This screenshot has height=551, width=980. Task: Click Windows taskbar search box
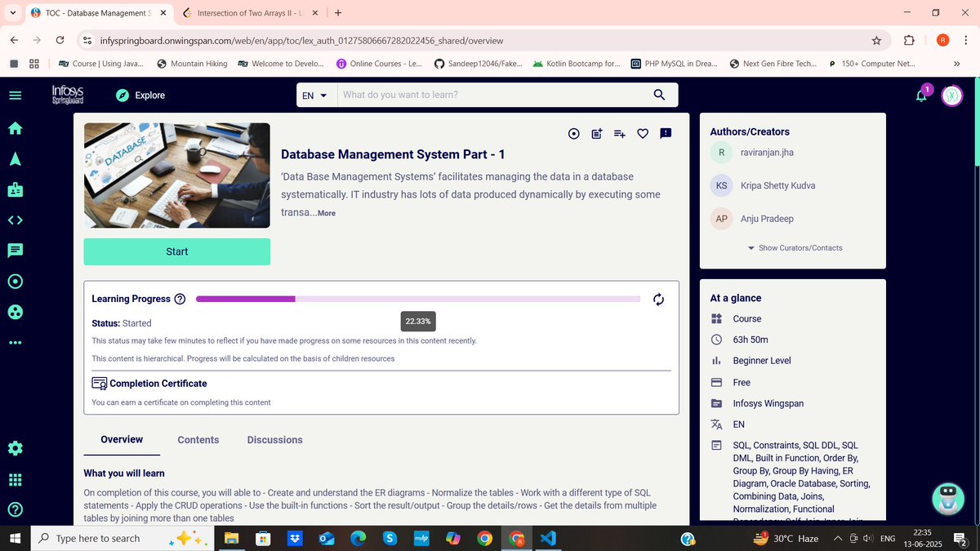122,538
